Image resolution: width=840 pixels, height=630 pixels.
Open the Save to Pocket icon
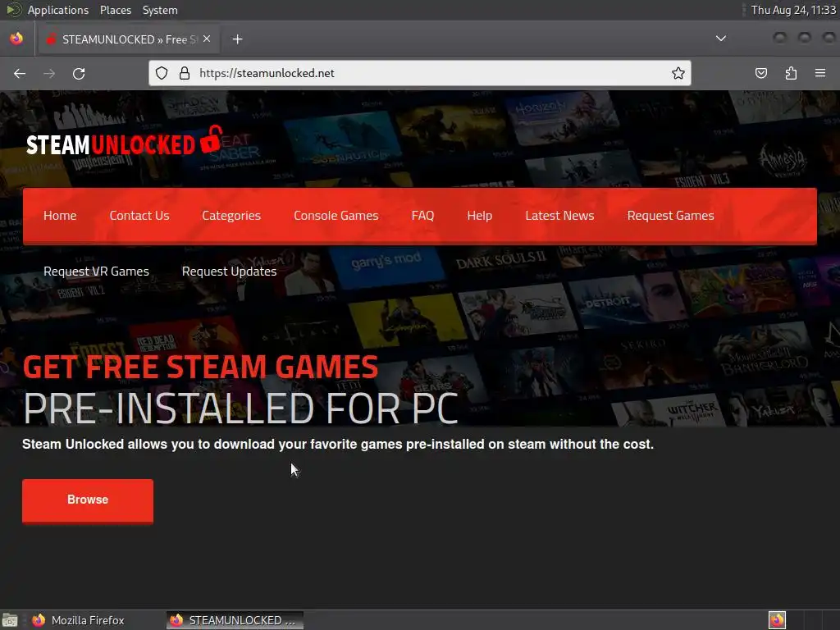tap(760, 73)
